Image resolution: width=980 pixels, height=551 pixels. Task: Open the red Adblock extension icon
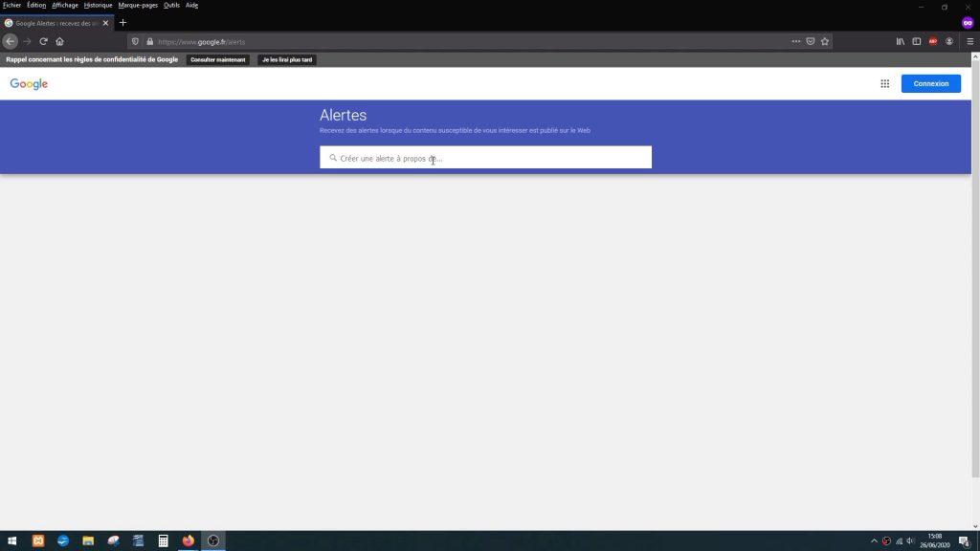click(x=932, y=41)
